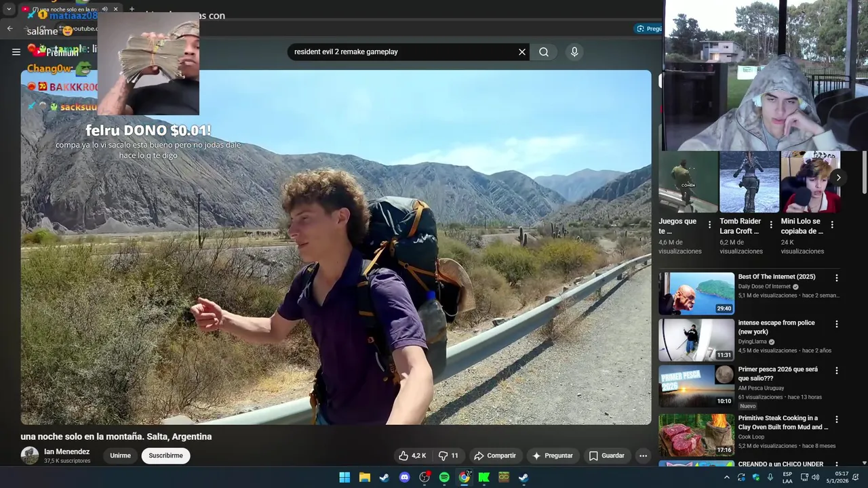Viewport: 868px width, 488px height.
Task: Dislike the video with thumbs-down icon
Action: click(448, 455)
